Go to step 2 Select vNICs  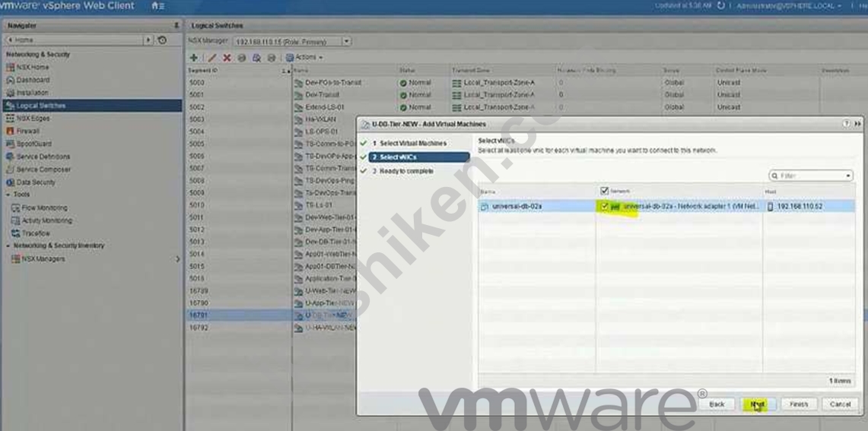419,157
